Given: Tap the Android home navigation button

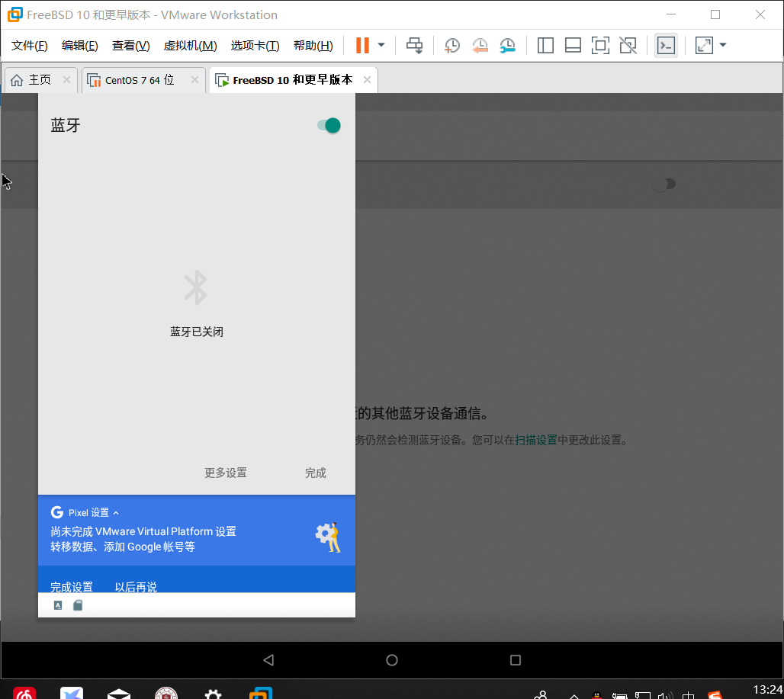Looking at the screenshot, I should (392, 660).
